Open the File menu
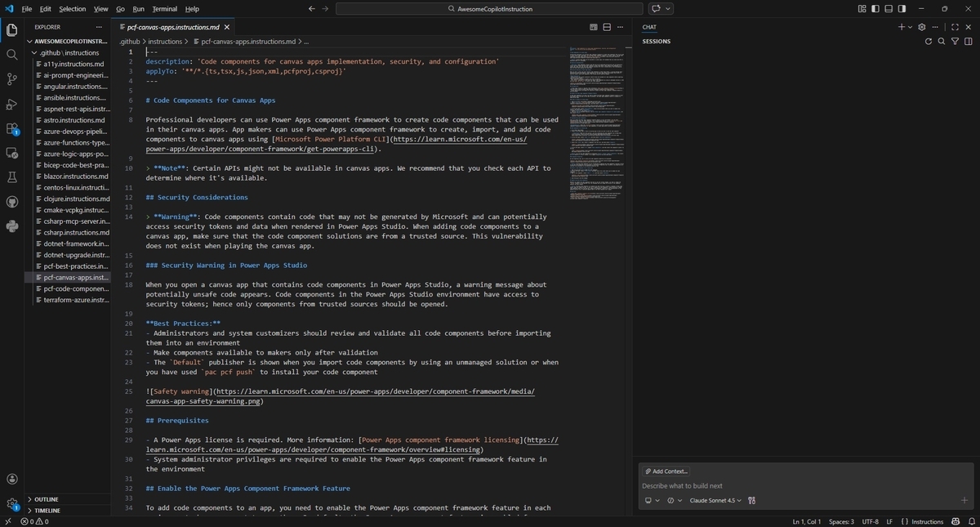This screenshot has width=980, height=527. pos(27,9)
